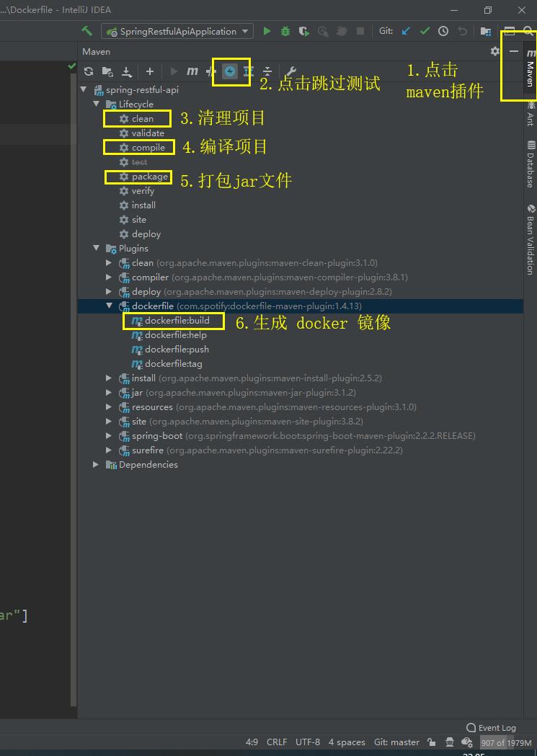Toggle offline mode icon in Maven toolbar

pyautogui.click(x=210, y=71)
